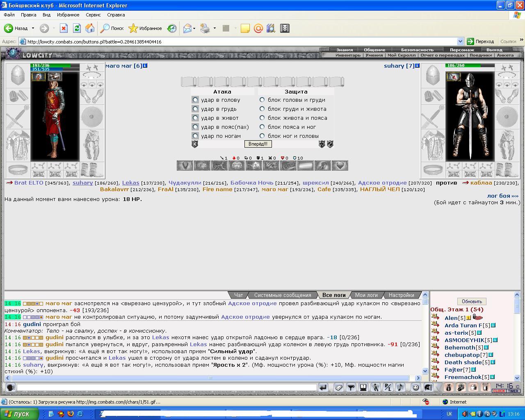The height and width of the screenshot is (420, 525).
Task: Click the IE Stop button
Action: 63,28
